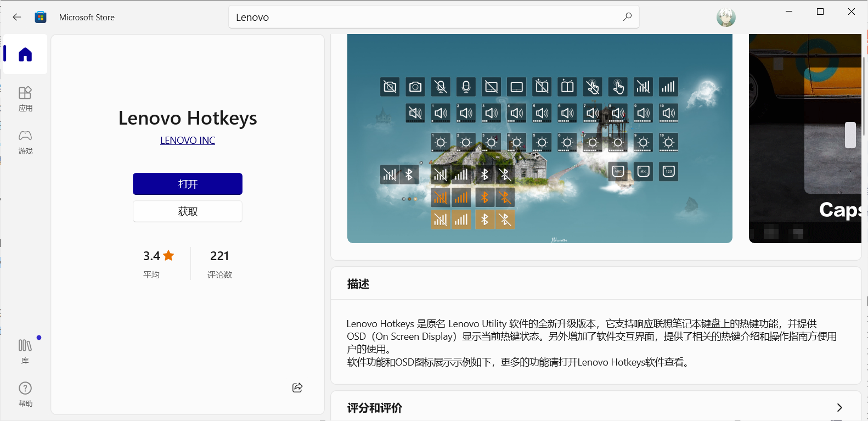Image resolution: width=868 pixels, height=421 pixels.
Task: Click the 平均 label
Action: point(151,274)
